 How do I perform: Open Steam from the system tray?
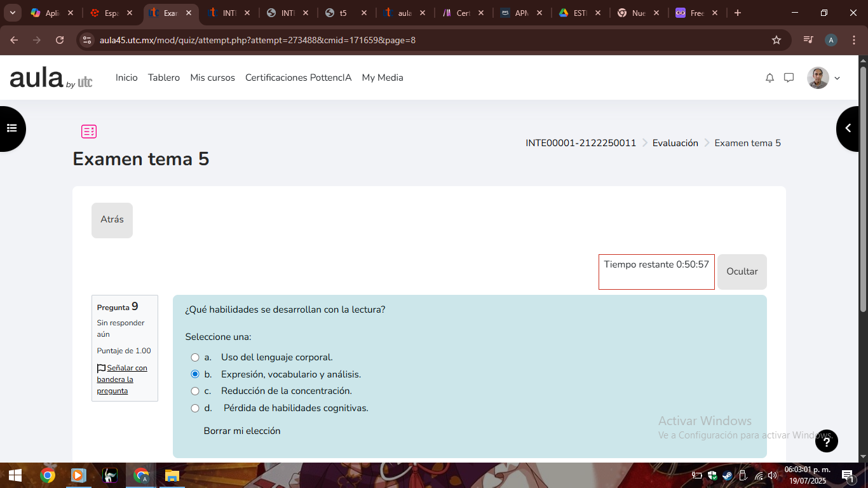tap(727, 475)
